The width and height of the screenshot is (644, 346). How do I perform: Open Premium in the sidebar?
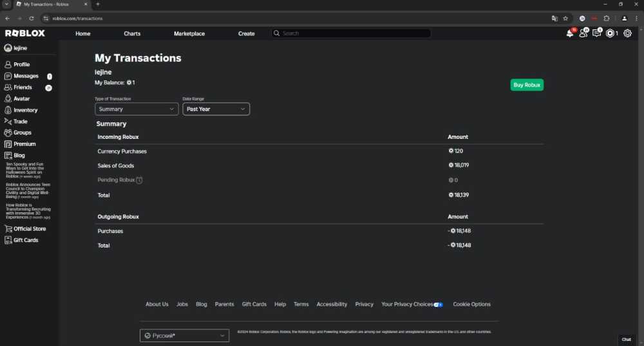click(x=24, y=144)
